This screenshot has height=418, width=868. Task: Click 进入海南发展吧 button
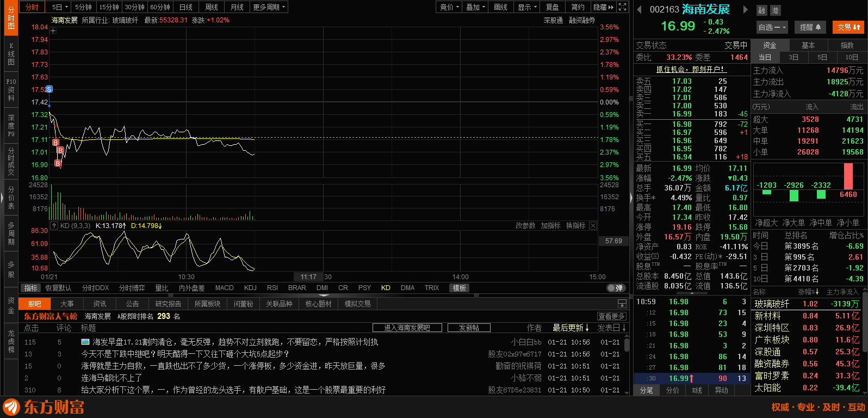[407, 328]
